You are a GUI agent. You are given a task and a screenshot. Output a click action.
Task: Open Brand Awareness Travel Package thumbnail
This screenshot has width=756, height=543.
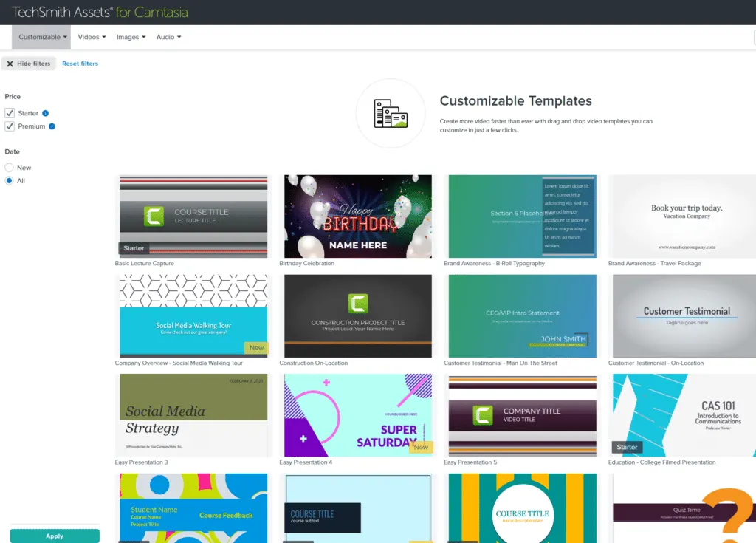coord(684,216)
